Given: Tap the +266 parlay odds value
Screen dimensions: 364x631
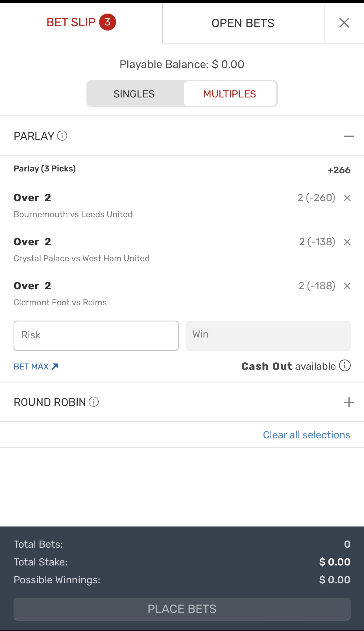Looking at the screenshot, I should 339,170.
